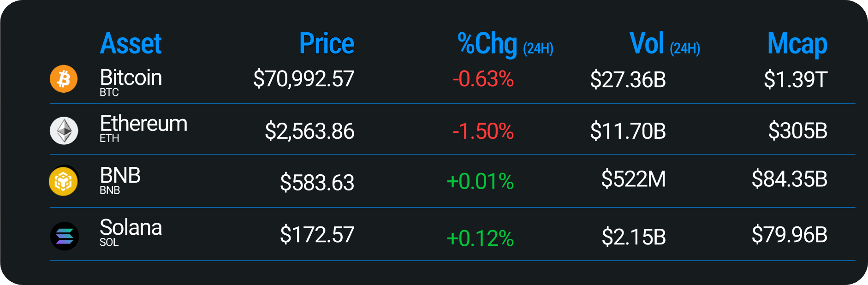Viewport: 868px width, 285px height.
Task: Sort by the Asset column header
Action: [131, 44]
